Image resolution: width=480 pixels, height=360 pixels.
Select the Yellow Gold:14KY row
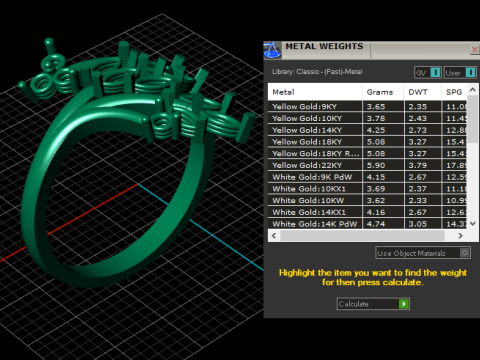pos(367,130)
